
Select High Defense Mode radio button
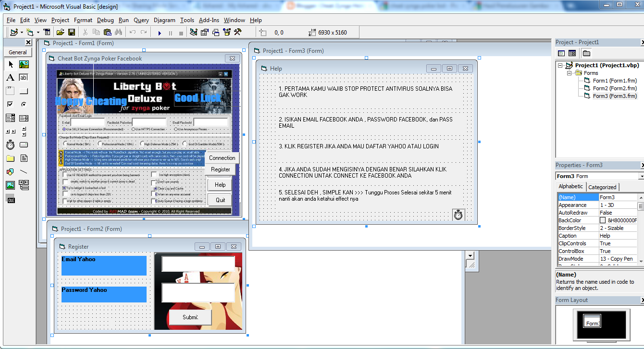pos(142,144)
